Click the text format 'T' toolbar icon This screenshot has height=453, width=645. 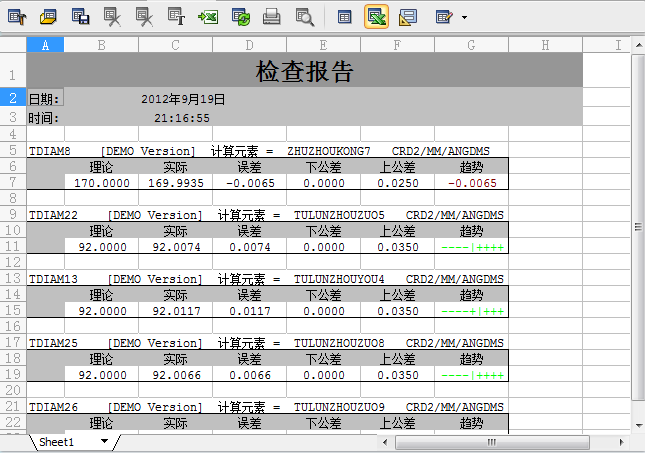[176, 17]
